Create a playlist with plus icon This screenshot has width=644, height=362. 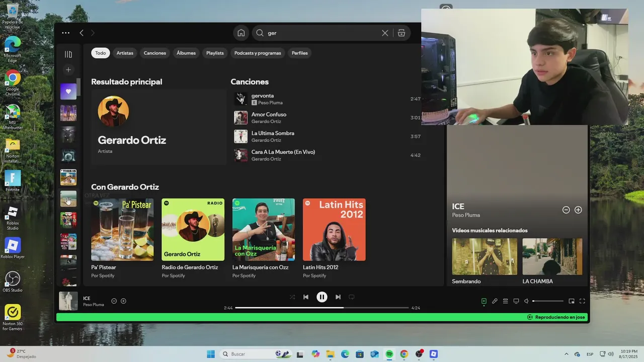(68, 69)
